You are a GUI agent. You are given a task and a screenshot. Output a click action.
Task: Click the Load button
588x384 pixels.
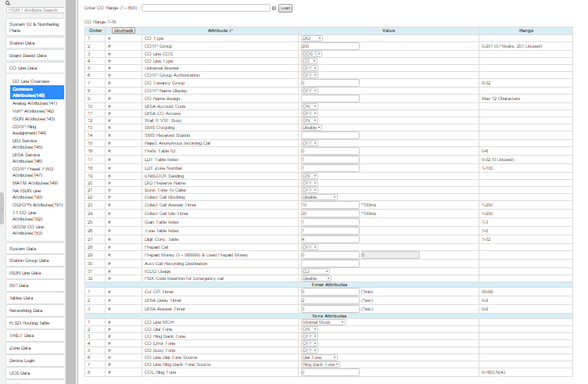[285, 7]
